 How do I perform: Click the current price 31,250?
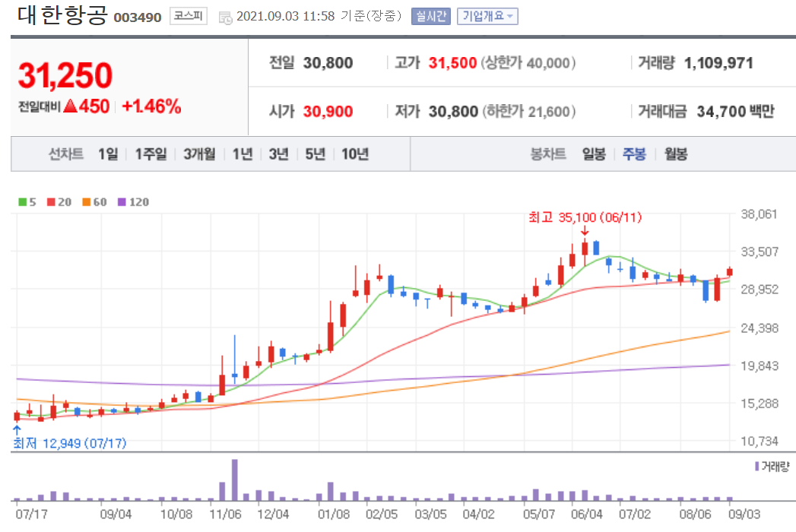[x=65, y=75]
